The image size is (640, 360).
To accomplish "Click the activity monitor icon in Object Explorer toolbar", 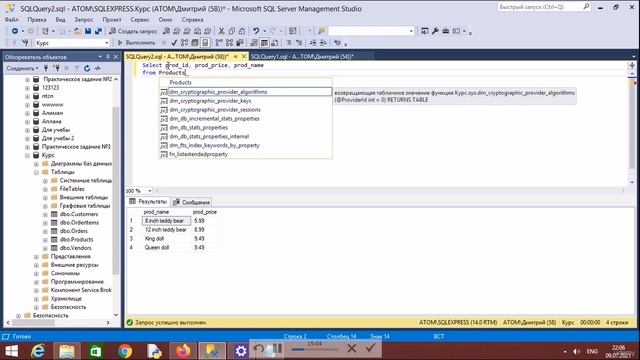I will tap(98, 69).
